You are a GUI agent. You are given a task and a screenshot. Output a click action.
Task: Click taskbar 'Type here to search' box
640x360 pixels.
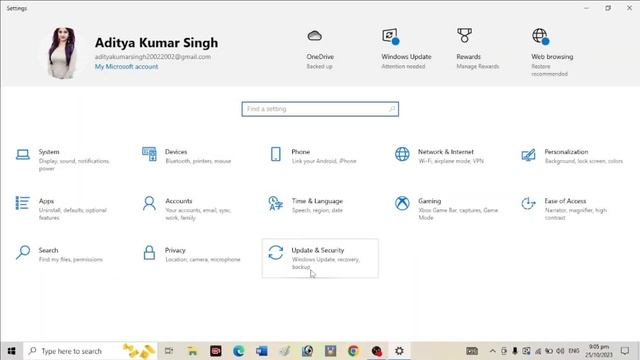coord(91,351)
